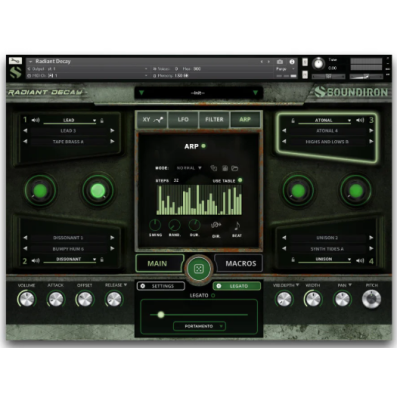Click the Soundiron S logo icon in header
Image resolution: width=397 pixels, height=397 pixels.
[16, 73]
